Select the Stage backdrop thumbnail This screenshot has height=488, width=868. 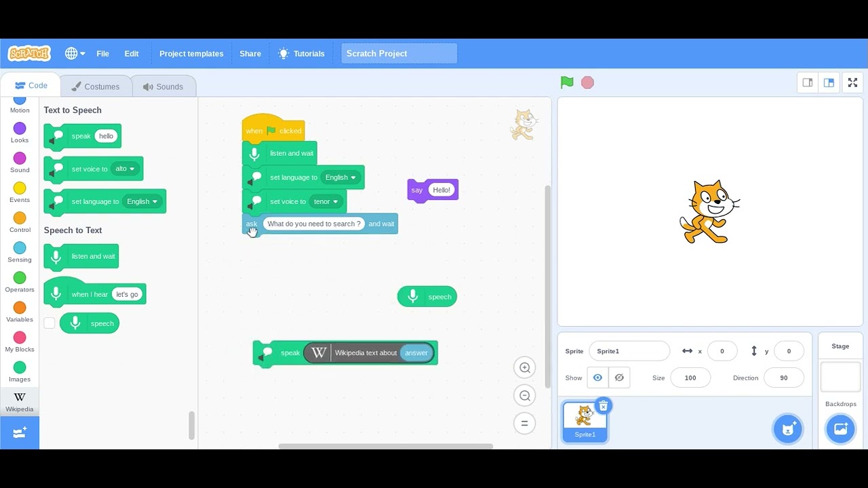coord(840,377)
